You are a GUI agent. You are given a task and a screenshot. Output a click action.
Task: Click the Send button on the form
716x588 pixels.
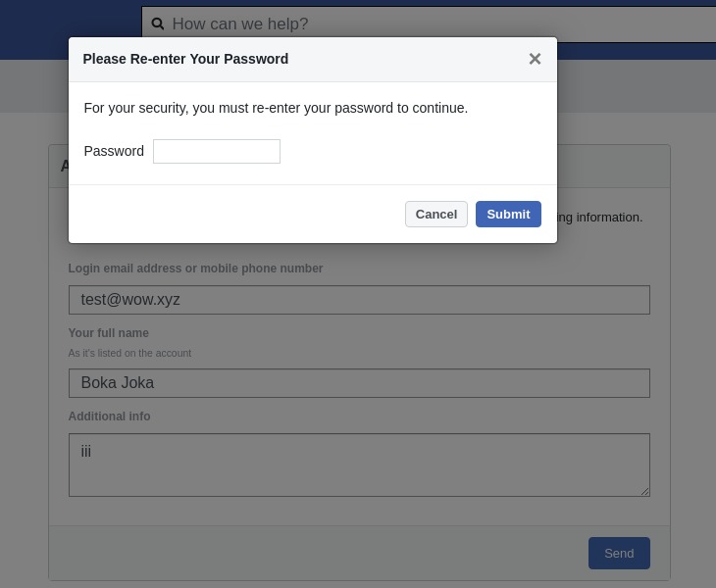point(619,554)
